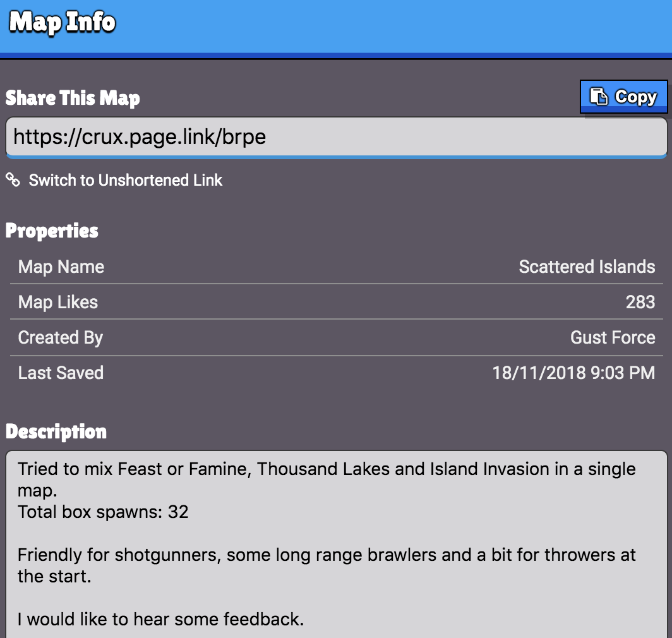Click the Last Saved date value
Screen dimensions: 672x638
[x=573, y=373]
